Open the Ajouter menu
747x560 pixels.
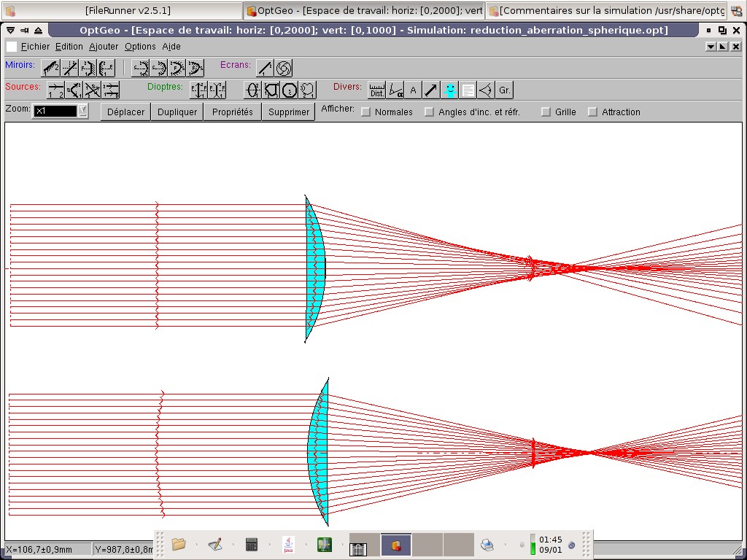104,47
